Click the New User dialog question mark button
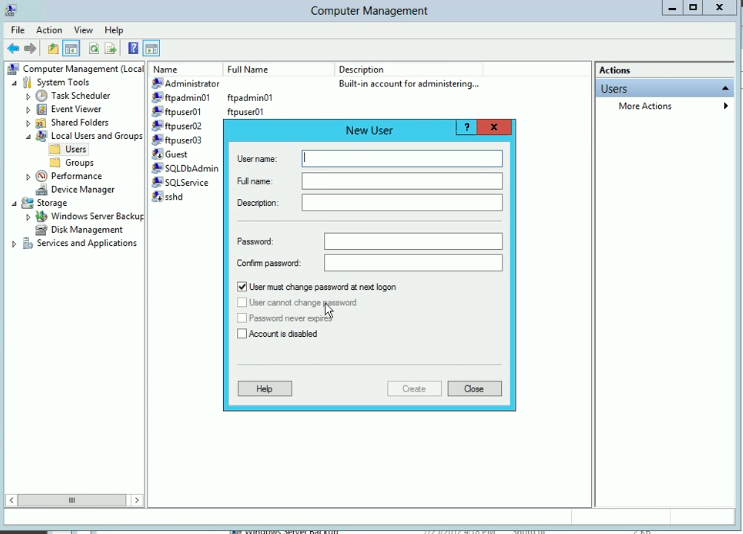The height and width of the screenshot is (534, 743). pyautogui.click(x=466, y=127)
